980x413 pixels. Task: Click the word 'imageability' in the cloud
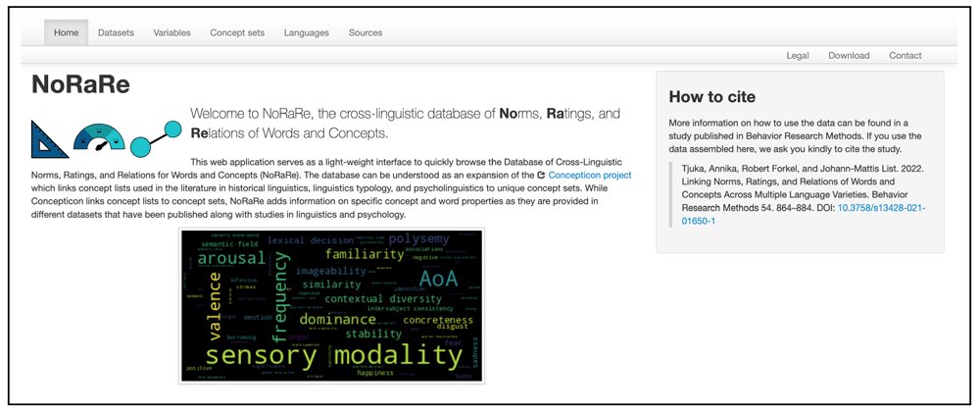(330, 272)
